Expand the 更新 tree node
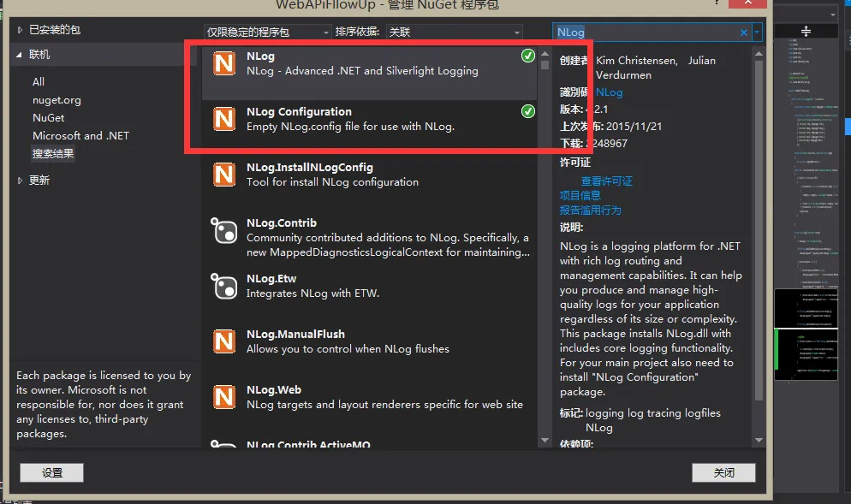 coord(20,180)
